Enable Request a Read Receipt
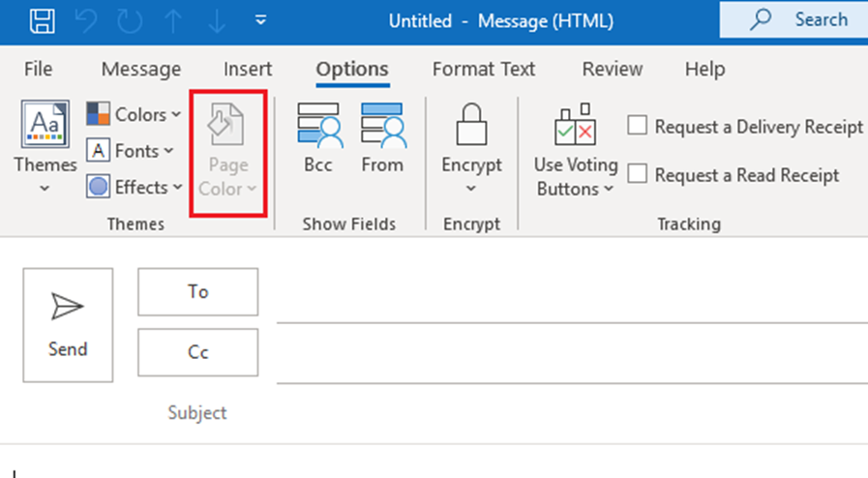This screenshot has height=478, width=868. point(637,174)
